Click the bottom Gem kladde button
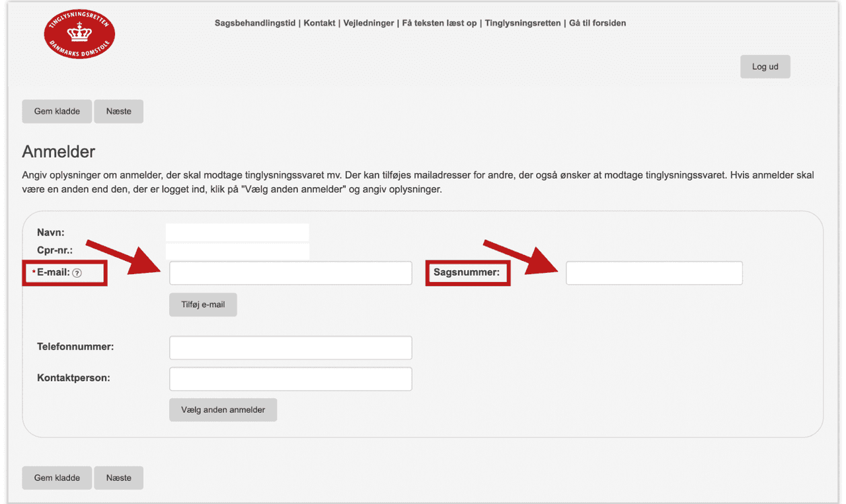The image size is (846, 504). point(57,478)
